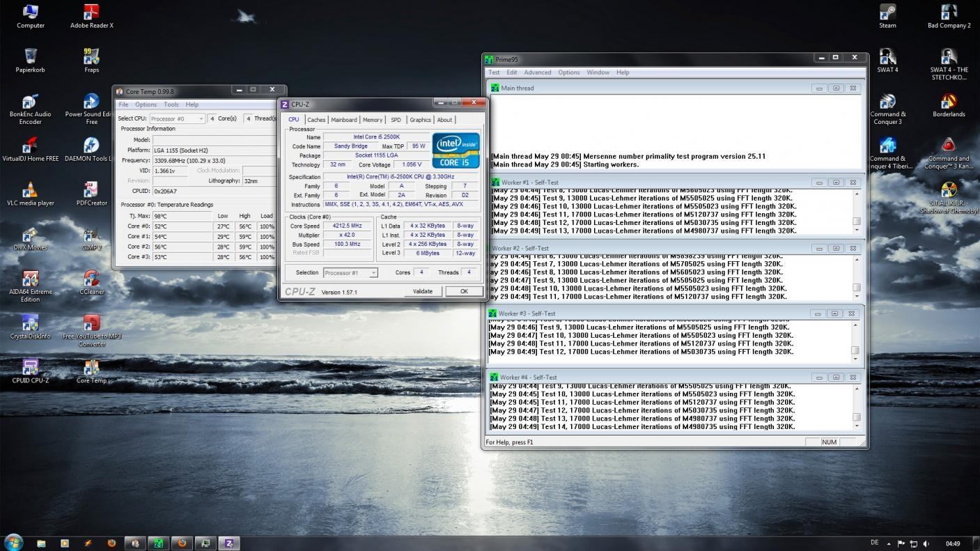
Task: Switch to the SPD tab in CPU-Z
Action: pos(396,120)
